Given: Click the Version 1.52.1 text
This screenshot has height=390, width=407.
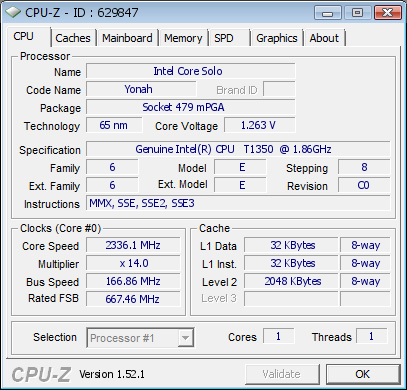Looking at the screenshot, I should (112, 374).
